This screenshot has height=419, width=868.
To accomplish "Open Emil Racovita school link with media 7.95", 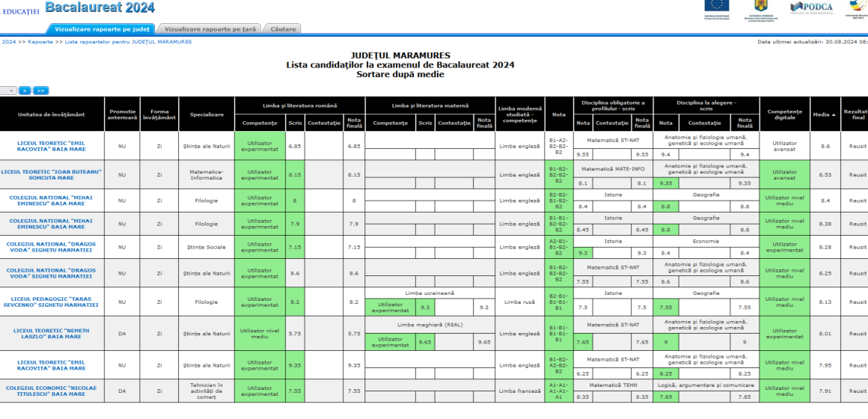I will click(51, 365).
